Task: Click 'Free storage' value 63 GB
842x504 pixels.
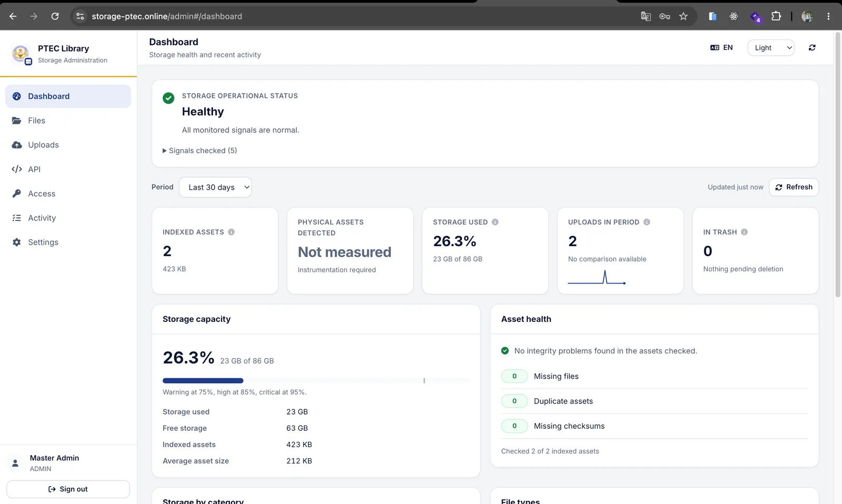Action: tap(297, 428)
